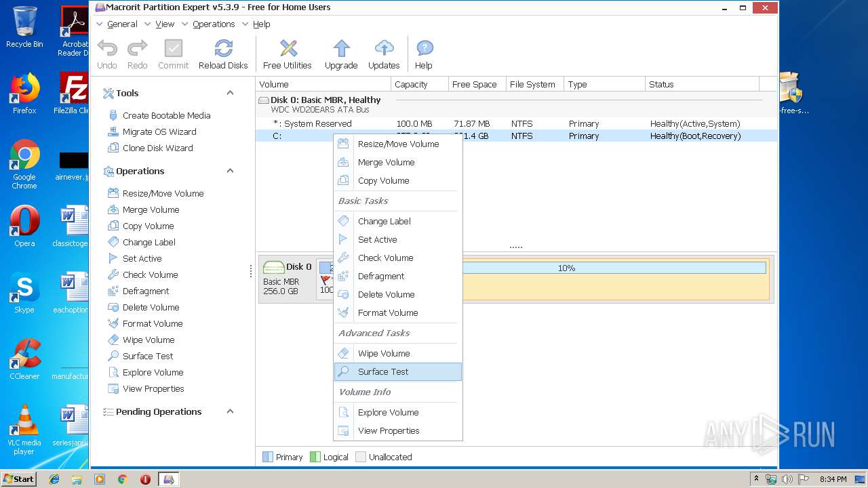Select the System Reserved volume row
The image size is (868, 488).
tap(516, 123)
